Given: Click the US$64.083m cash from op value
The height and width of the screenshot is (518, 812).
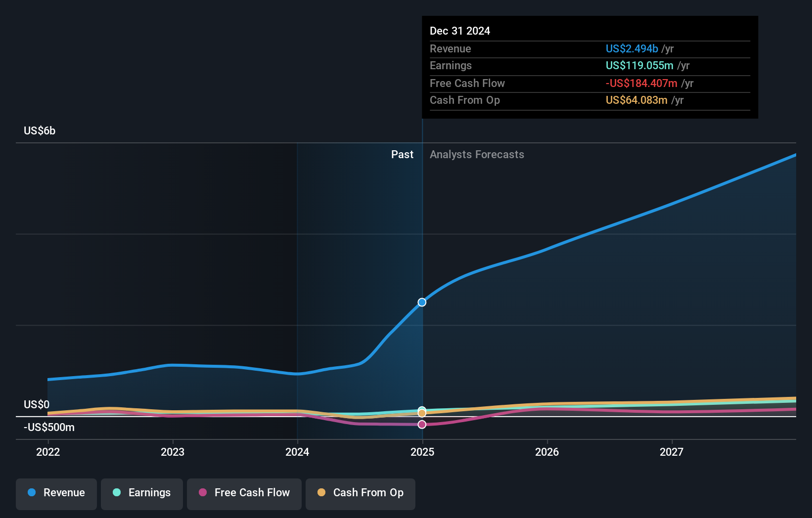Looking at the screenshot, I should (x=636, y=100).
